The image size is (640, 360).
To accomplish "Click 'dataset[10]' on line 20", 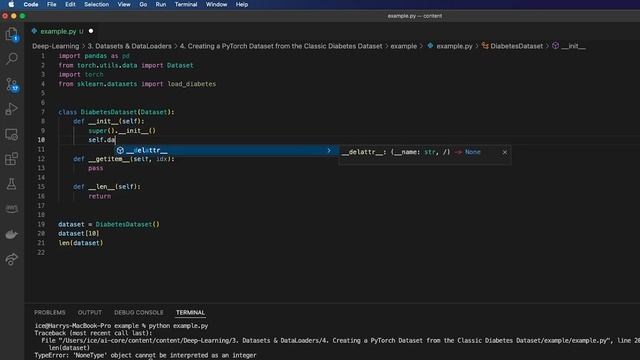I will click(78, 233).
